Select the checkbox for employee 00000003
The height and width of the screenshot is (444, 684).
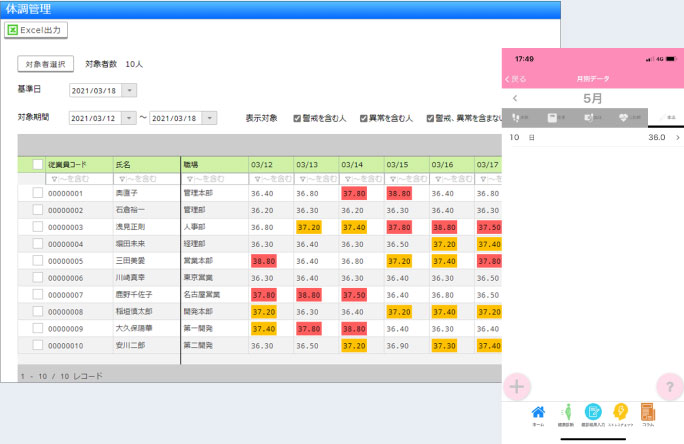tap(38, 227)
